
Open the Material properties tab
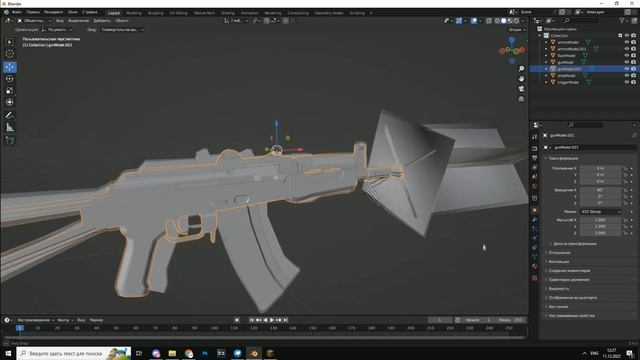[x=535, y=266]
